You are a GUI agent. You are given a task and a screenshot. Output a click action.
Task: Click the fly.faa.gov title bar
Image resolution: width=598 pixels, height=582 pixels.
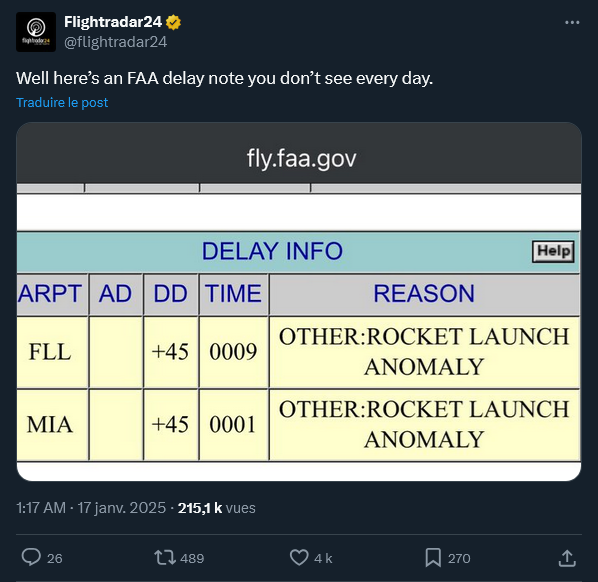coord(301,158)
